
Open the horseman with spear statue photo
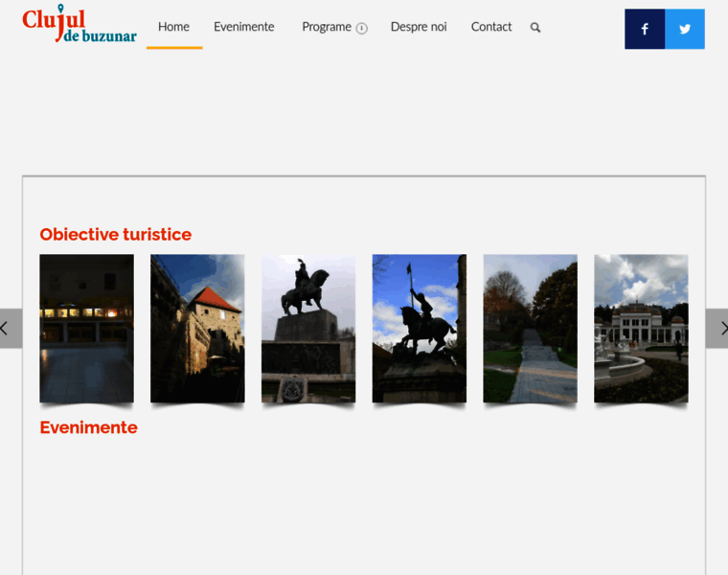(419, 328)
